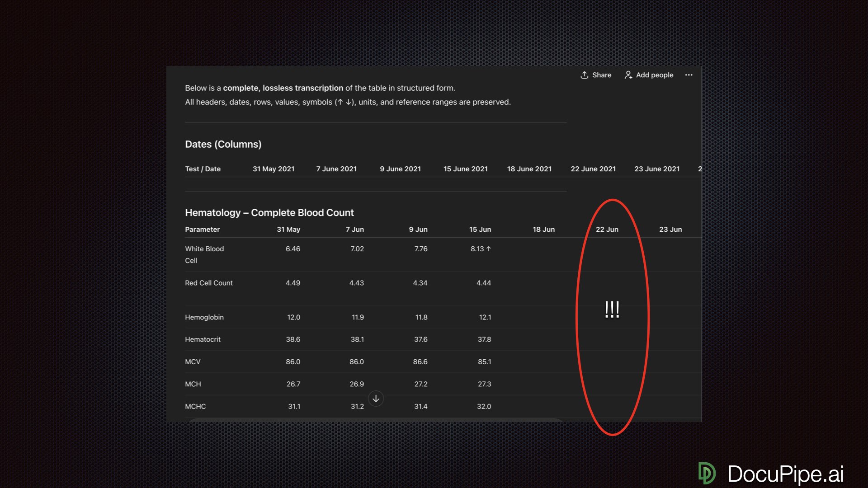Click the Share button label

point(601,75)
